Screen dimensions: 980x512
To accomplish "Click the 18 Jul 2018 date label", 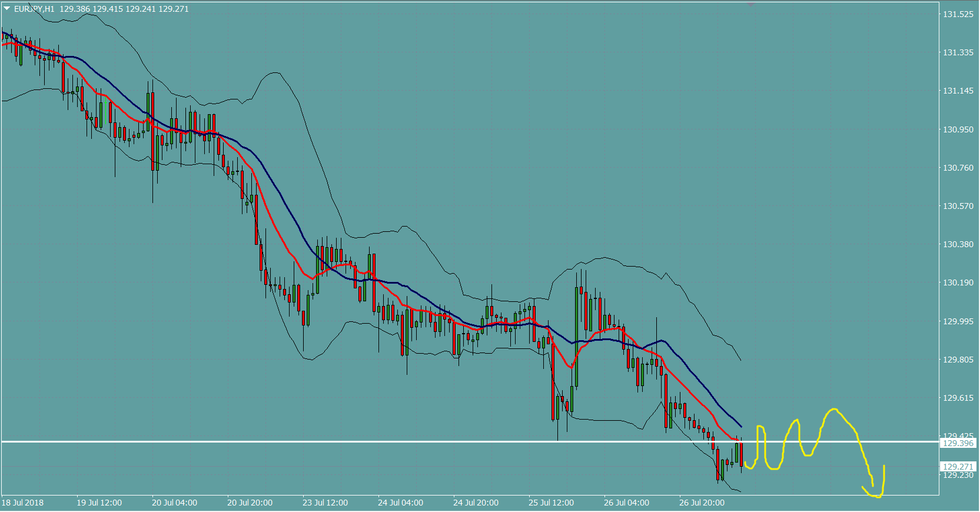I will point(22,503).
